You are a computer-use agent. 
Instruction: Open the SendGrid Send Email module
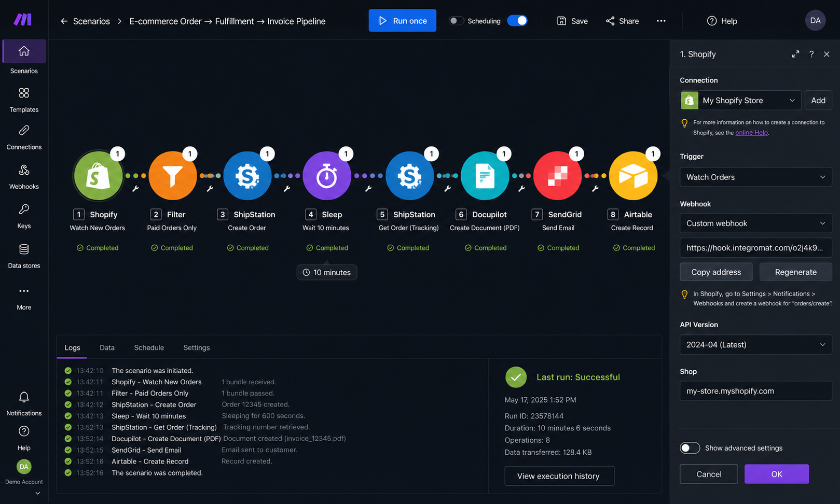click(x=558, y=176)
